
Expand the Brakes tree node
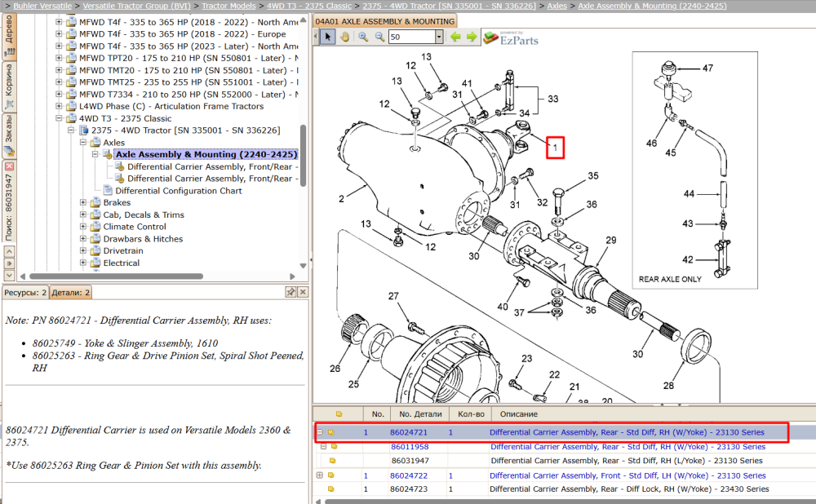coord(82,202)
